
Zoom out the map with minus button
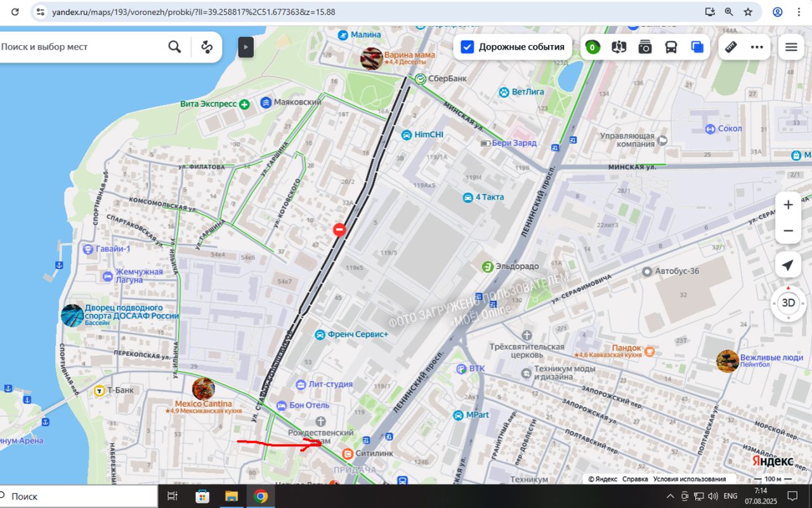[x=788, y=231]
